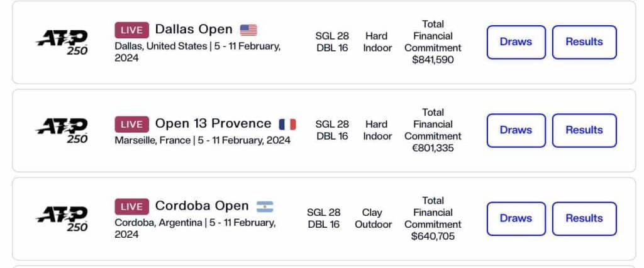Click the ATP 250 logo for Dallas Open

pos(62,42)
